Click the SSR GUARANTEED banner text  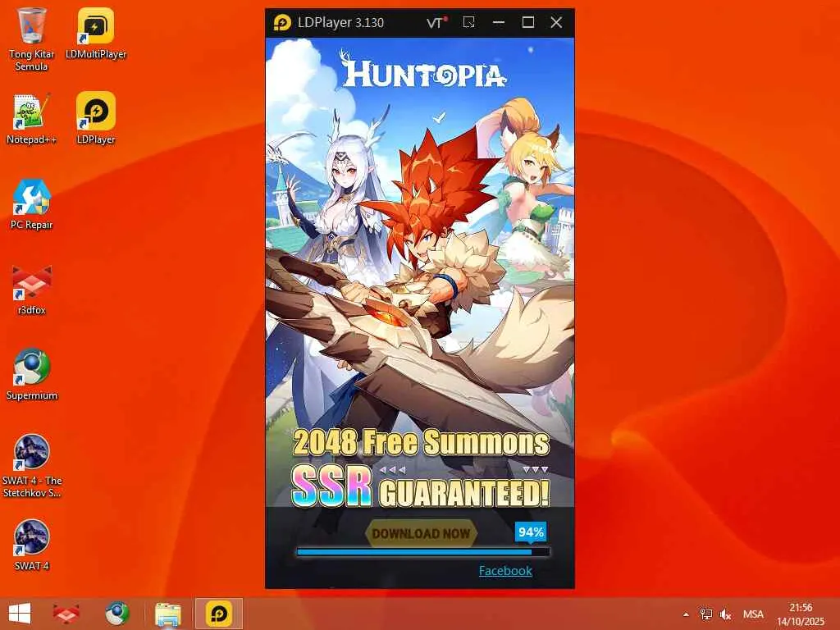click(x=421, y=487)
